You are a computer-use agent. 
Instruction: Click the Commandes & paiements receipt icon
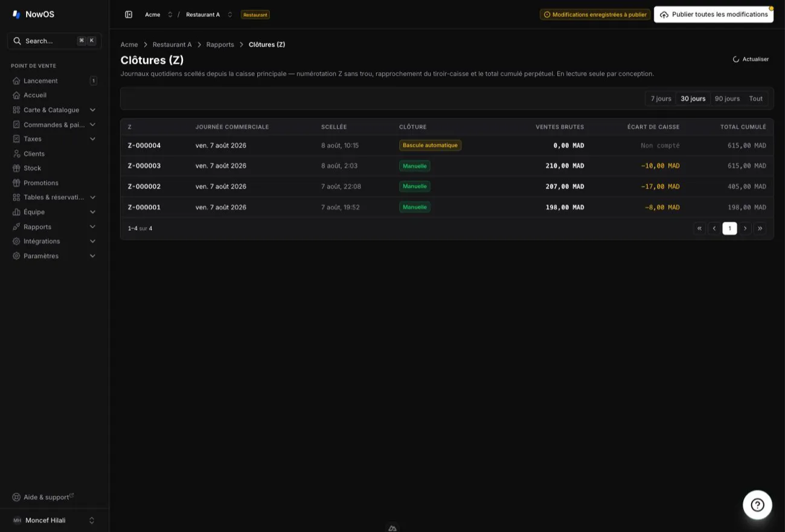[x=16, y=124]
